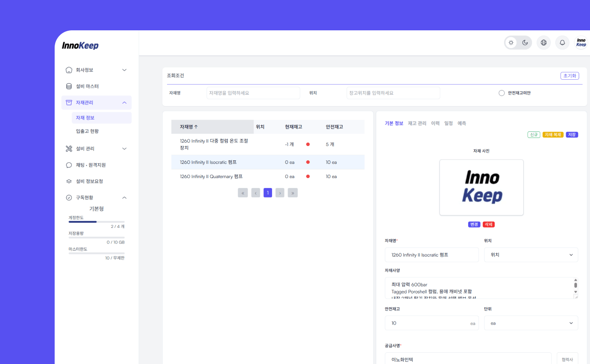Collapse the 자재관리 sidebar section chevron
This screenshot has height=364, width=590.
(125, 102)
